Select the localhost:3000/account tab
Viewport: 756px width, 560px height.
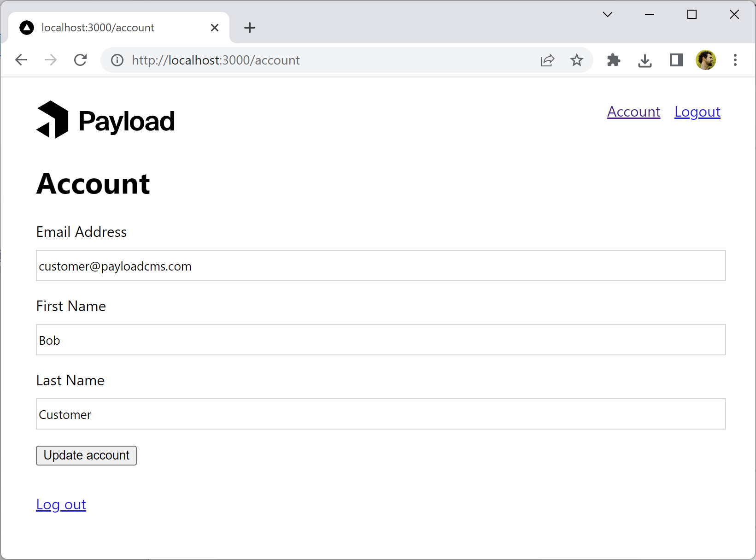(119, 28)
